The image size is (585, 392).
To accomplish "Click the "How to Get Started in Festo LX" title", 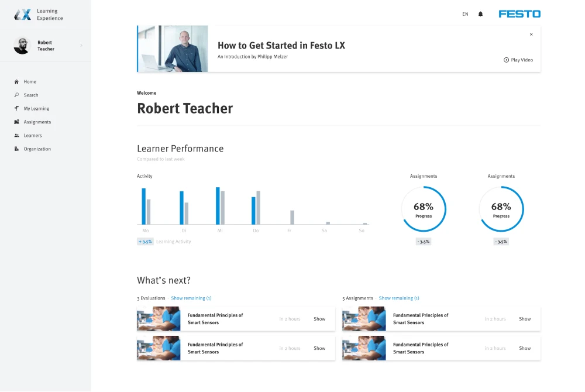I will click(x=281, y=46).
